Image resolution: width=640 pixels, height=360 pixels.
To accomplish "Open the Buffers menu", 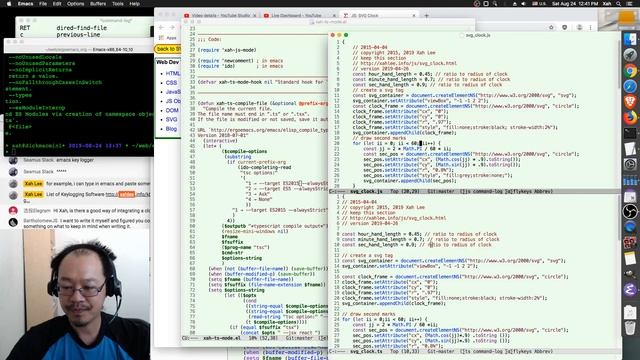I will click(98, 4).
